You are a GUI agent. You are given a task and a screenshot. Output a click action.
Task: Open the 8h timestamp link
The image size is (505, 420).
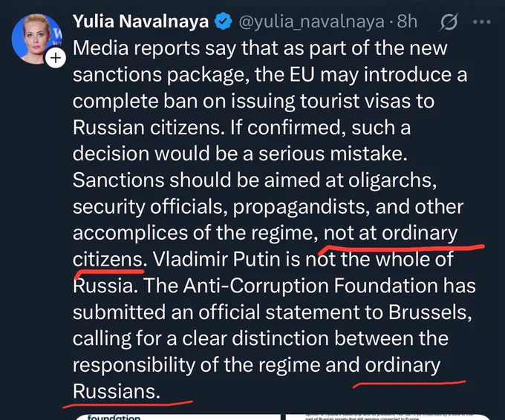click(x=407, y=22)
